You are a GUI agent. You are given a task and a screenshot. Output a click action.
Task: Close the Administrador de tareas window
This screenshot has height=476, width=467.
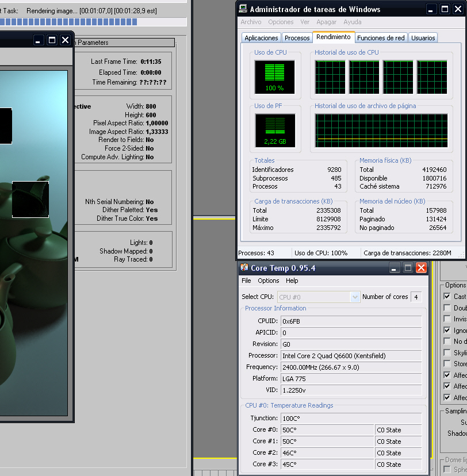point(458,9)
